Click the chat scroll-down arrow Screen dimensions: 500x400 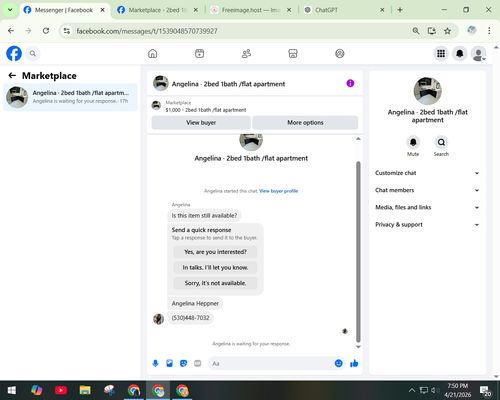[358, 347]
